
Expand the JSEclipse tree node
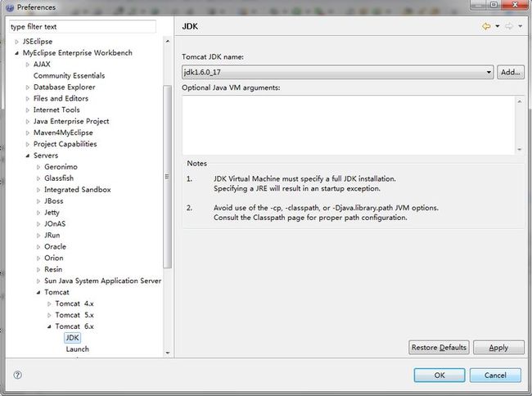(x=16, y=42)
